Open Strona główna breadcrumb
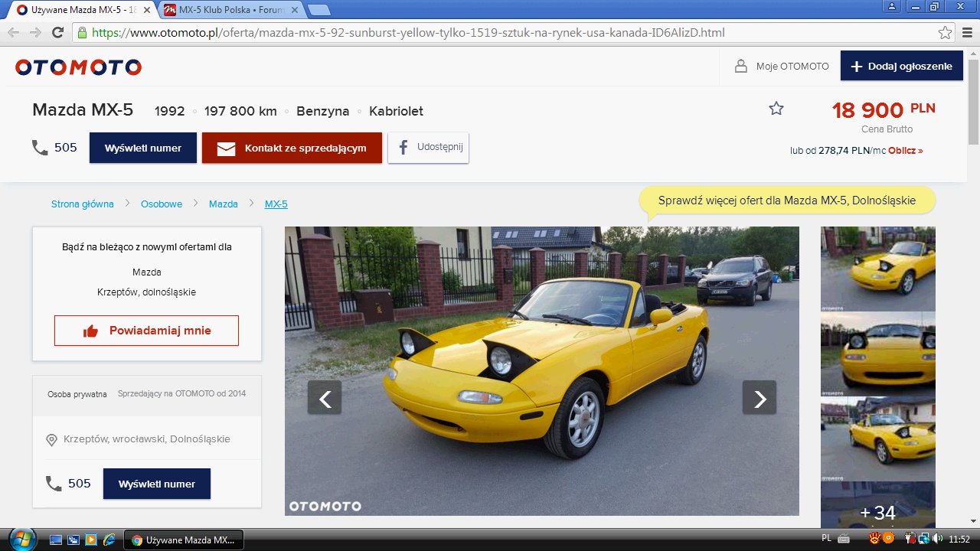 82,204
